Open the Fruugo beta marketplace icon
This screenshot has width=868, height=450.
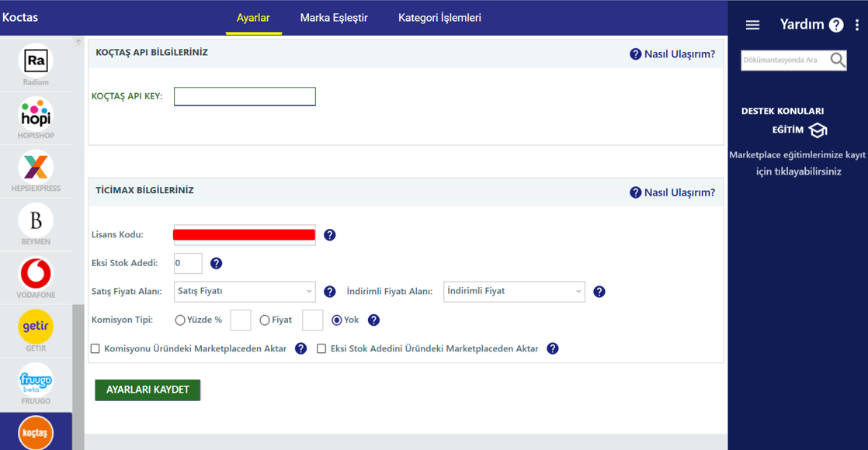click(x=36, y=379)
